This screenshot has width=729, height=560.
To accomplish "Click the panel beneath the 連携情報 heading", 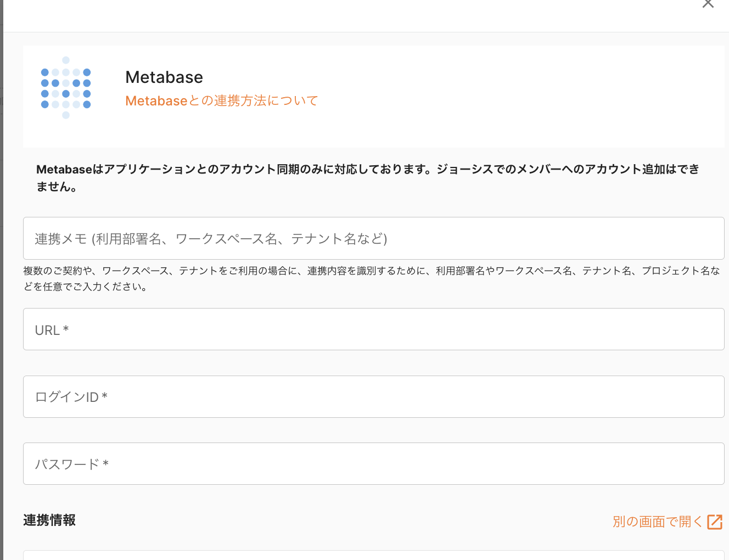I will [373, 555].
